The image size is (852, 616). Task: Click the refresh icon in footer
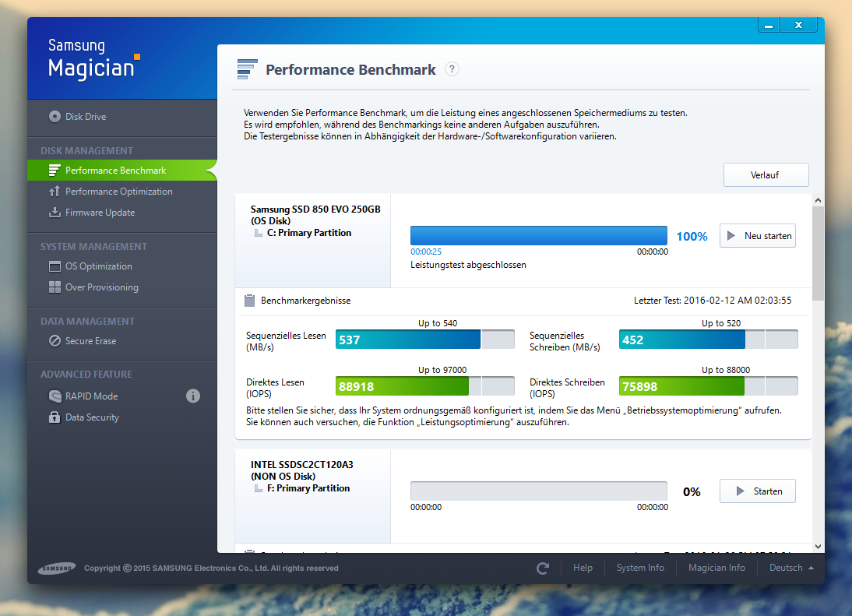[x=542, y=568]
